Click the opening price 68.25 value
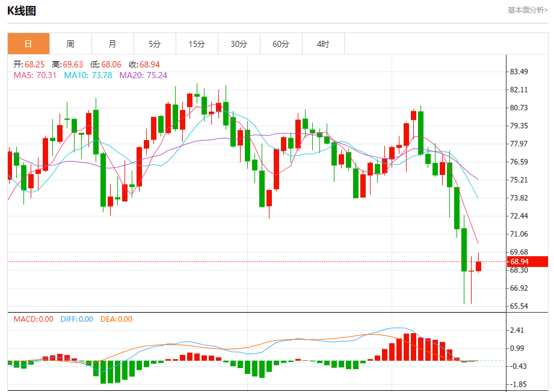This screenshot has width=554, height=392. tap(35, 64)
